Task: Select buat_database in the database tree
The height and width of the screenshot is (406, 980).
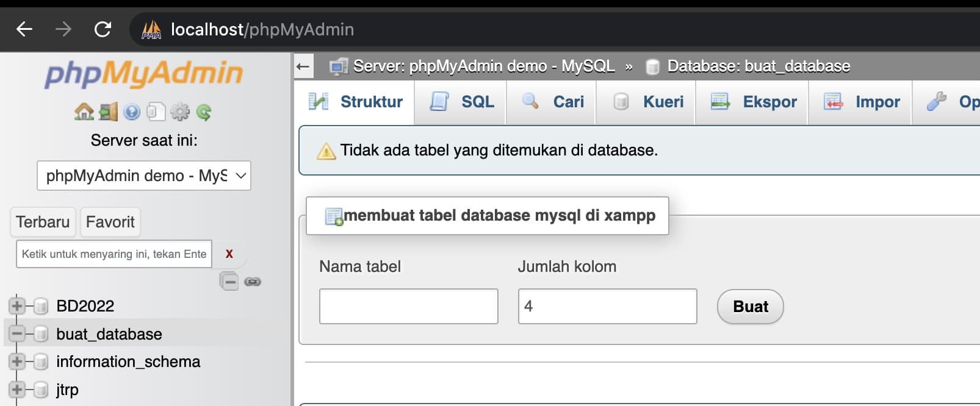Action: click(x=109, y=334)
